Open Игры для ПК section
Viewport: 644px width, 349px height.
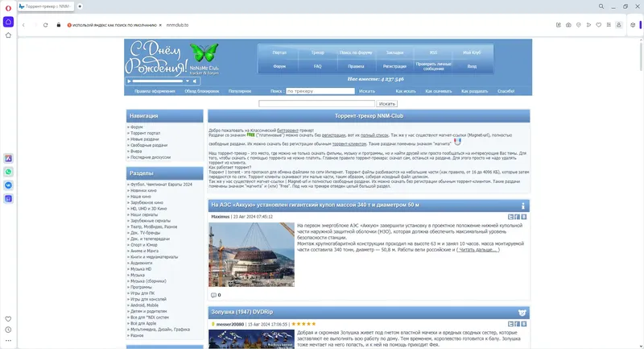click(142, 293)
